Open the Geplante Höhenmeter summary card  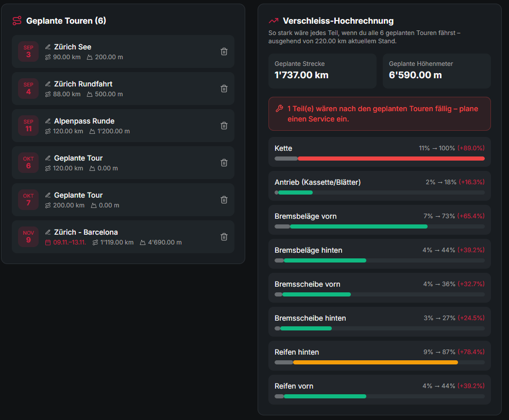(x=436, y=71)
